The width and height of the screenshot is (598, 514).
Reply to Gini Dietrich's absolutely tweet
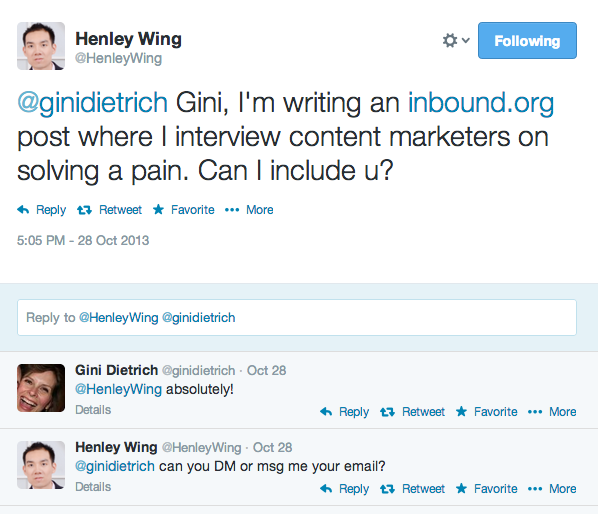344,412
